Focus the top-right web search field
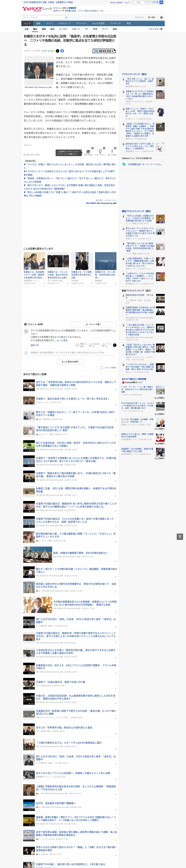 coord(138,2)
